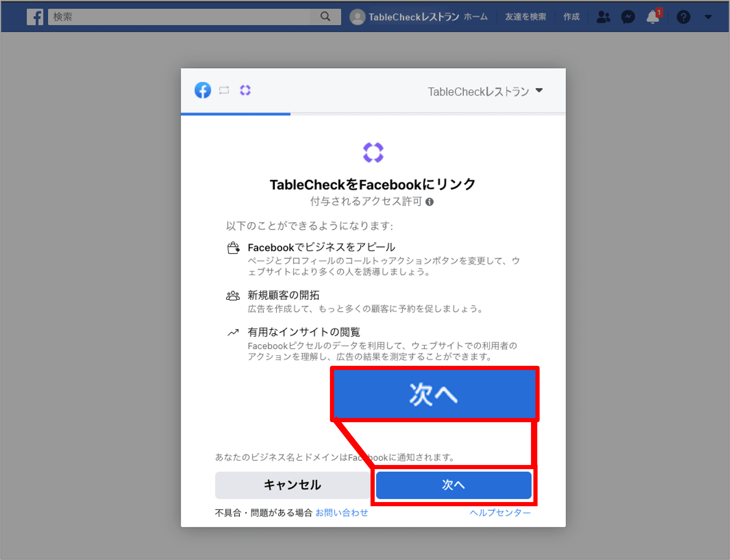
Task: Open the ヘルプセンター link
Action: pos(500,512)
